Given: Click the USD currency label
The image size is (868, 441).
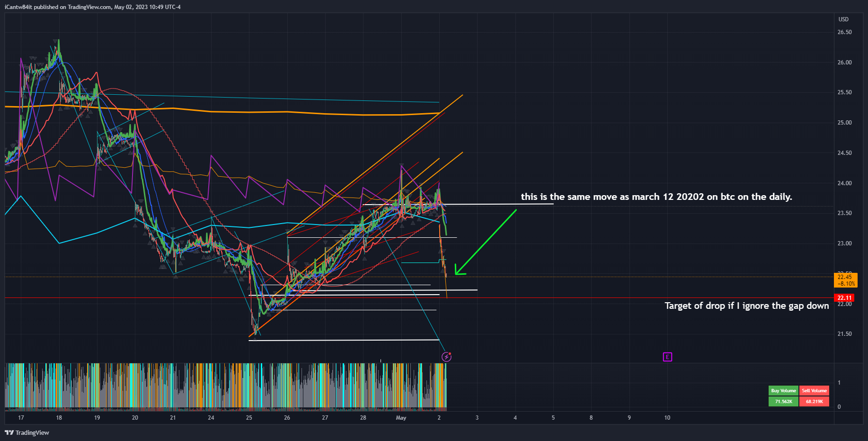Looking at the screenshot, I should 843,19.
